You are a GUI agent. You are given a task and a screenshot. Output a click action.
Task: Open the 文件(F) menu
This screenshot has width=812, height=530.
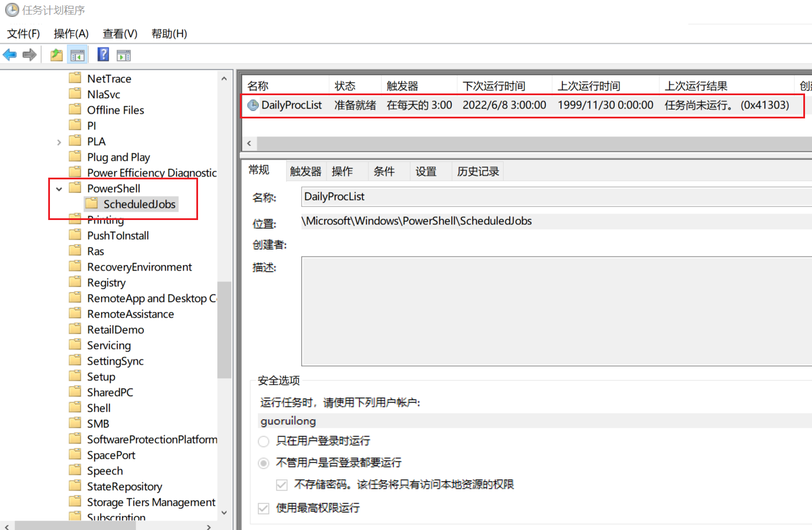click(23, 34)
